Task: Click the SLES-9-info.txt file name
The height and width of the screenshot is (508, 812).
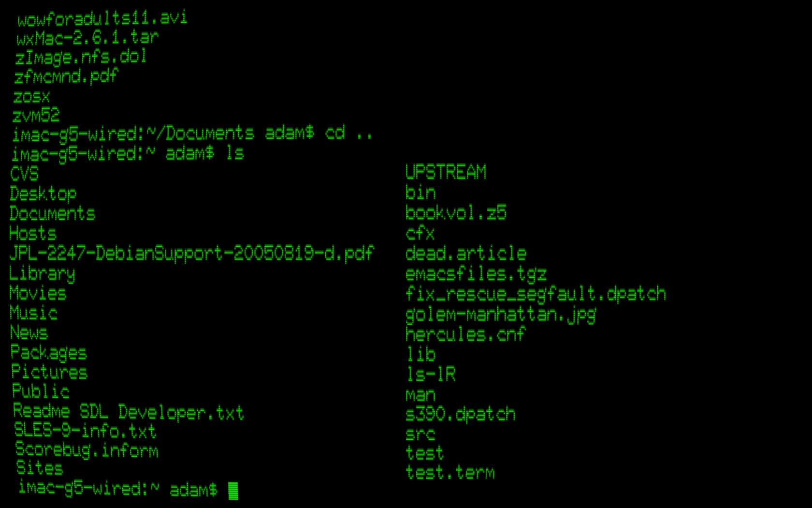Action: tap(85, 431)
